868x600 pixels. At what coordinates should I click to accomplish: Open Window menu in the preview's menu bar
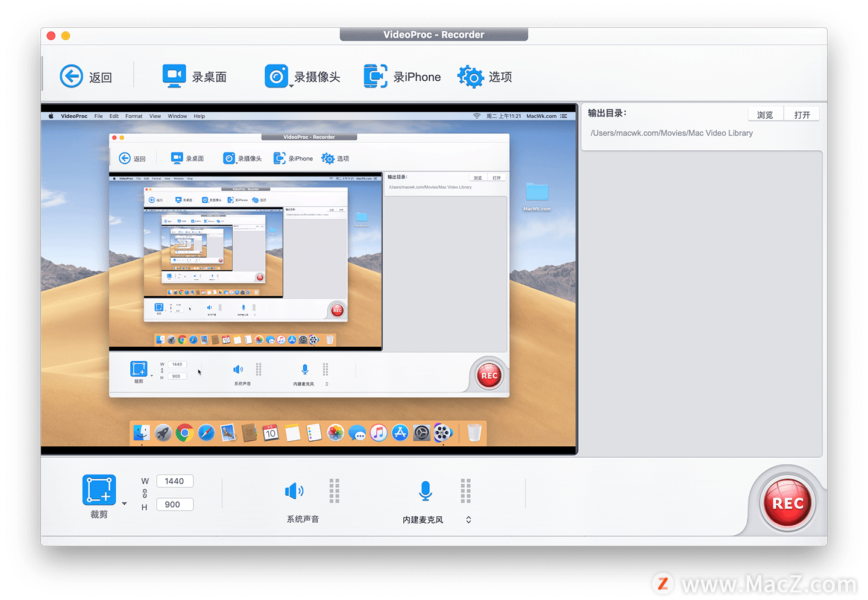tap(177, 116)
